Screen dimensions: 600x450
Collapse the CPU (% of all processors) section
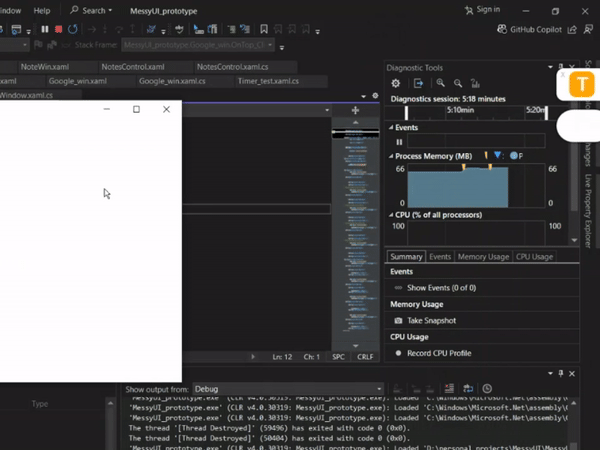coord(391,215)
